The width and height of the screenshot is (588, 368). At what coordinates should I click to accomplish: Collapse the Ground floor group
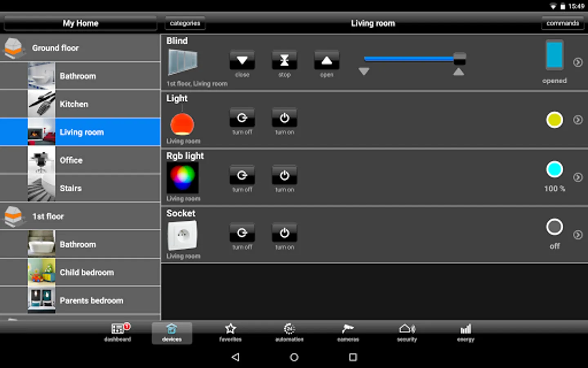(x=80, y=48)
